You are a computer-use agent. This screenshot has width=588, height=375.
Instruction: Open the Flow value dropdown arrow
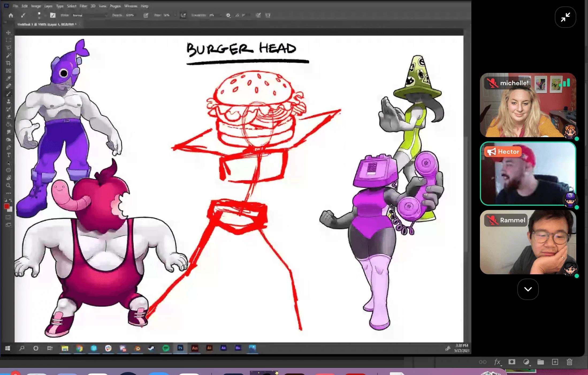pos(175,15)
